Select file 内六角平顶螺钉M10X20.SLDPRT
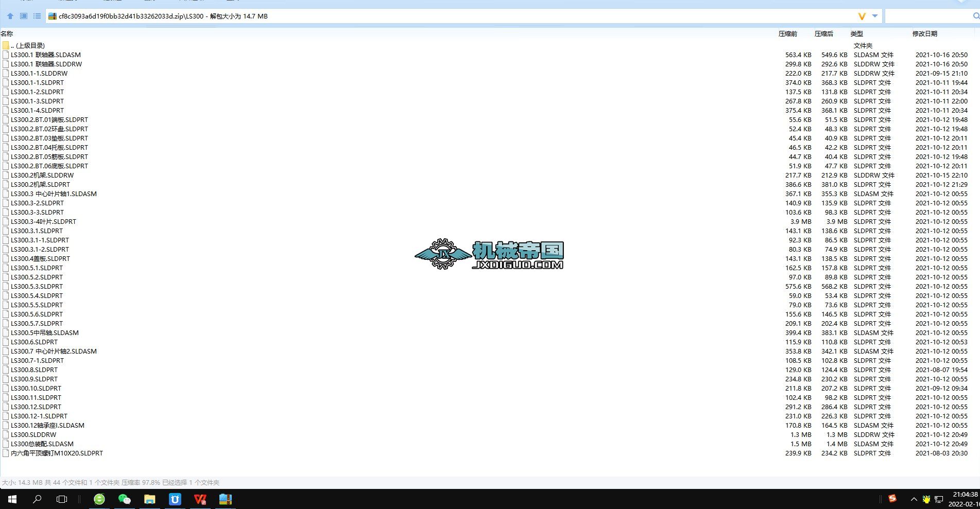Screen dimensions: 980x509 tap(57, 453)
